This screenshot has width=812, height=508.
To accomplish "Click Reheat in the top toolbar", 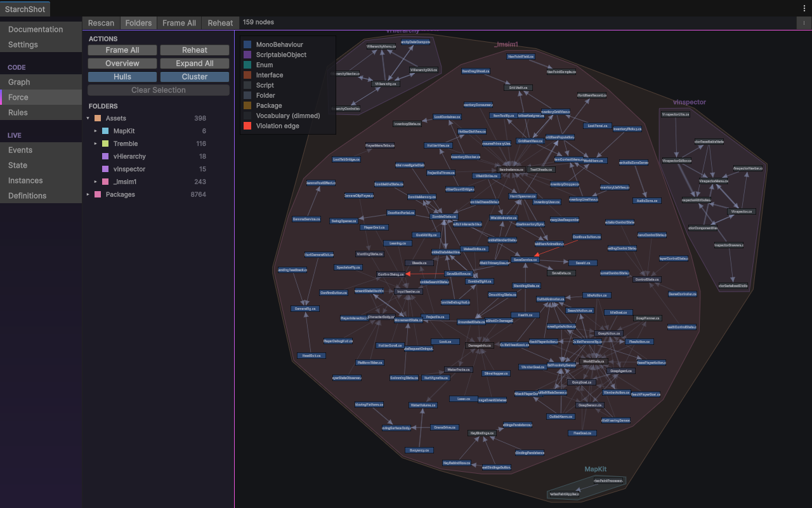I will (x=220, y=23).
